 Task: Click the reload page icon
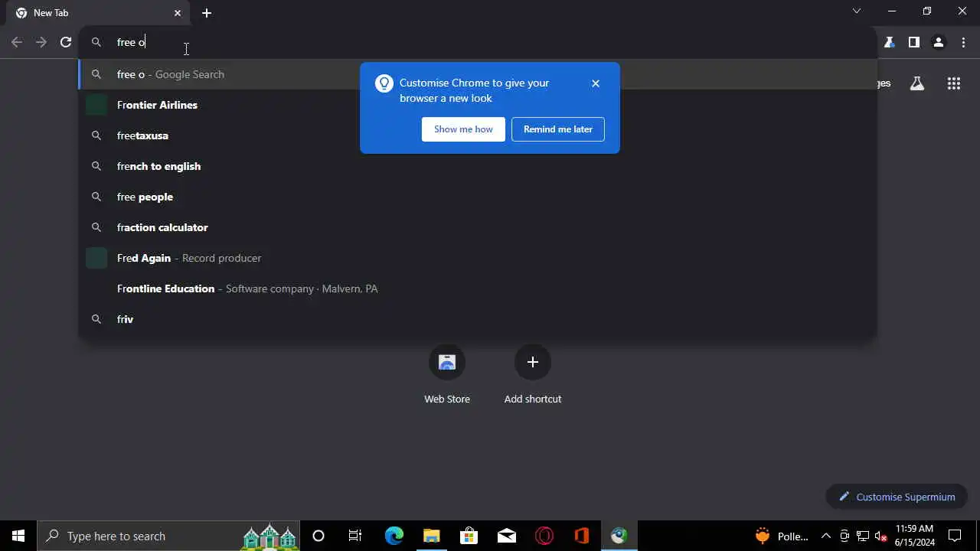pos(66,42)
